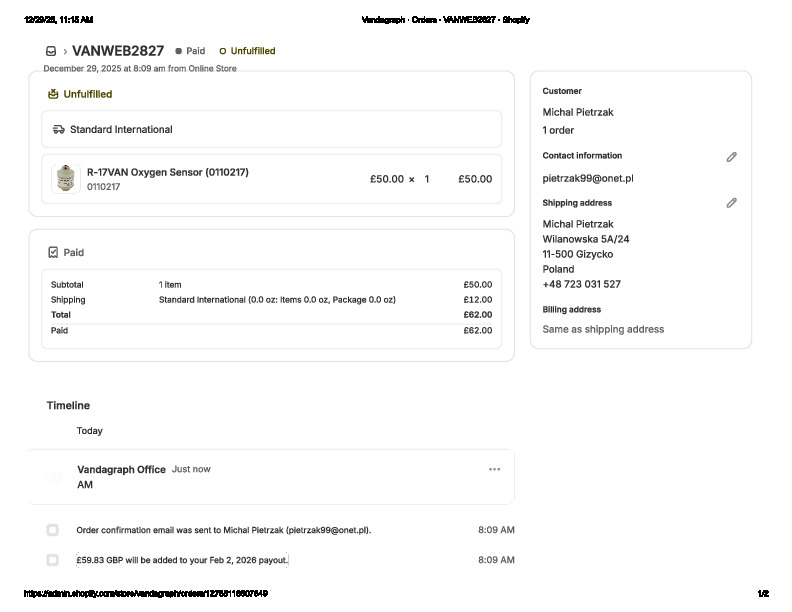Viewport: 792px width, 612px height.
Task: Open the three-dot menu on timeline comment
Action: 494,469
